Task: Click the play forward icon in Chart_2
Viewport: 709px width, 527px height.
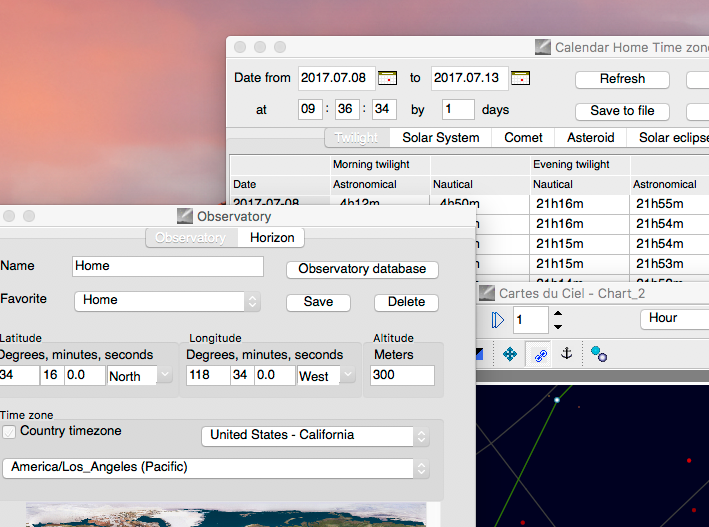Action: pos(497,320)
